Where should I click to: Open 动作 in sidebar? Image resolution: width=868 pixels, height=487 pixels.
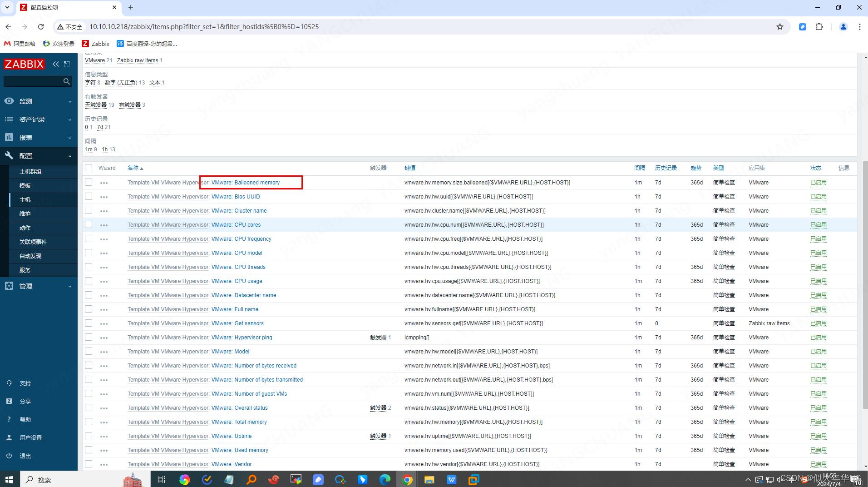coord(44,228)
